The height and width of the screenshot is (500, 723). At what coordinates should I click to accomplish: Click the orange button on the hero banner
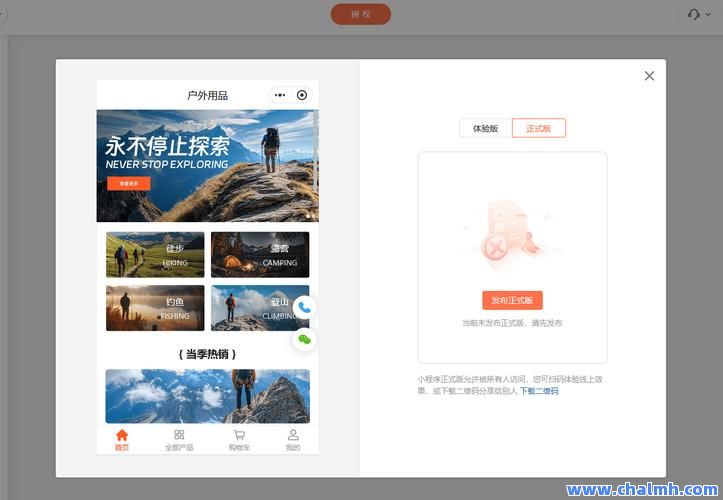(x=129, y=183)
